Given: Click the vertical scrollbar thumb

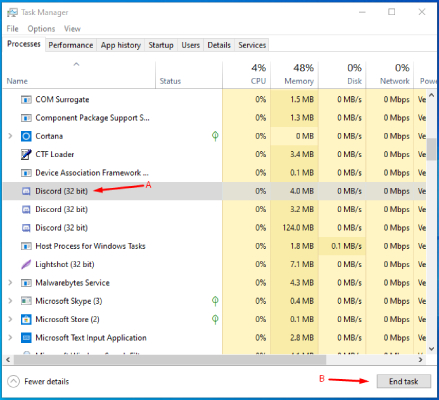Looking at the screenshot, I should (x=431, y=149).
